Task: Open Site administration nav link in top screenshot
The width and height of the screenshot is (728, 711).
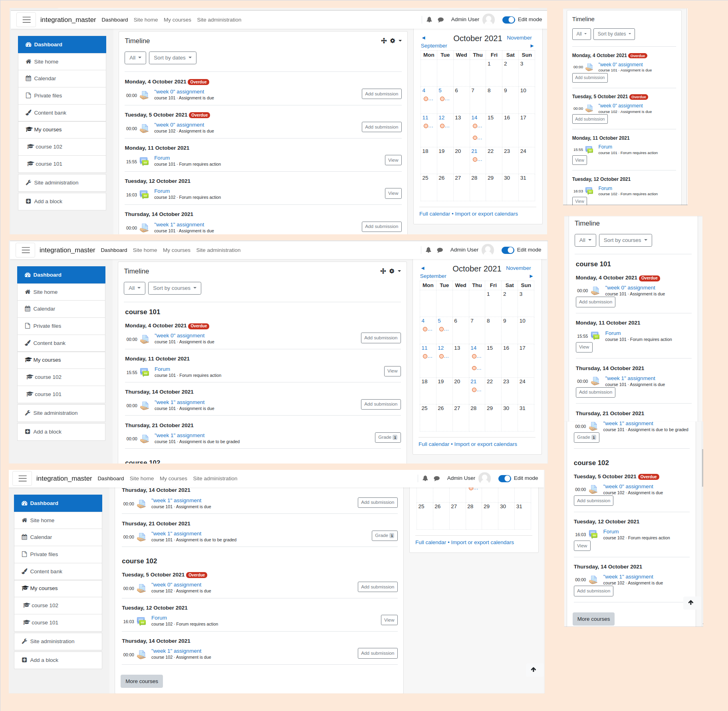Action: [219, 20]
